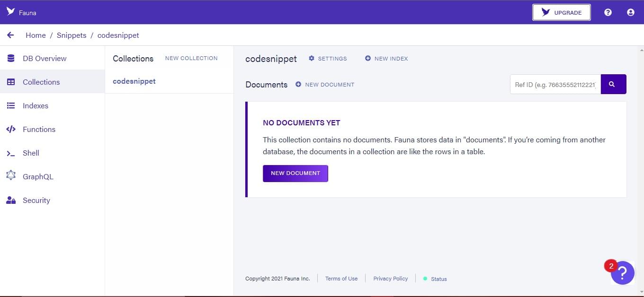Screen dimensions: 644x297
Task: Open Collections in the sidebar
Action: 52,82
